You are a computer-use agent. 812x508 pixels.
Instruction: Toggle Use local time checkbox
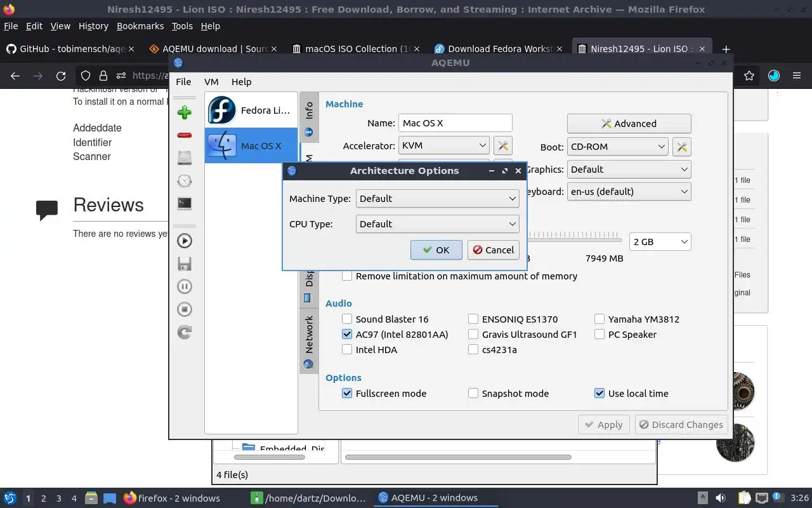(x=599, y=394)
